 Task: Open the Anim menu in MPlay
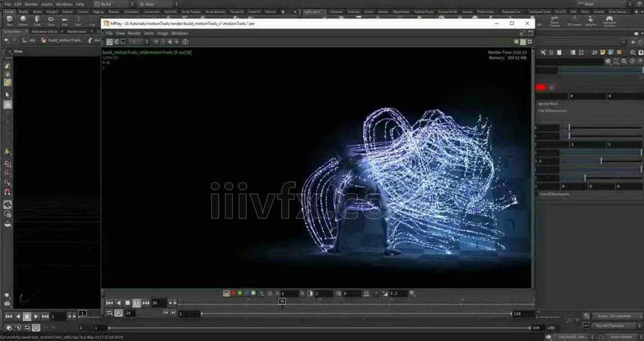pyautogui.click(x=149, y=33)
